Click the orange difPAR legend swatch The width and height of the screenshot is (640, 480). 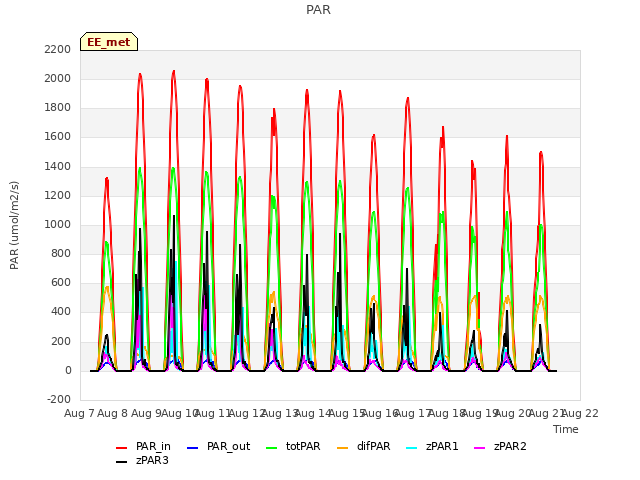pos(342,448)
